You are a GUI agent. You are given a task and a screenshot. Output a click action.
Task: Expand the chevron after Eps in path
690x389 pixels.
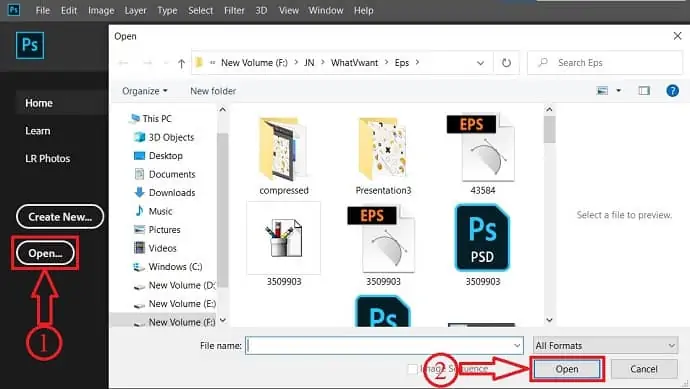(417, 62)
